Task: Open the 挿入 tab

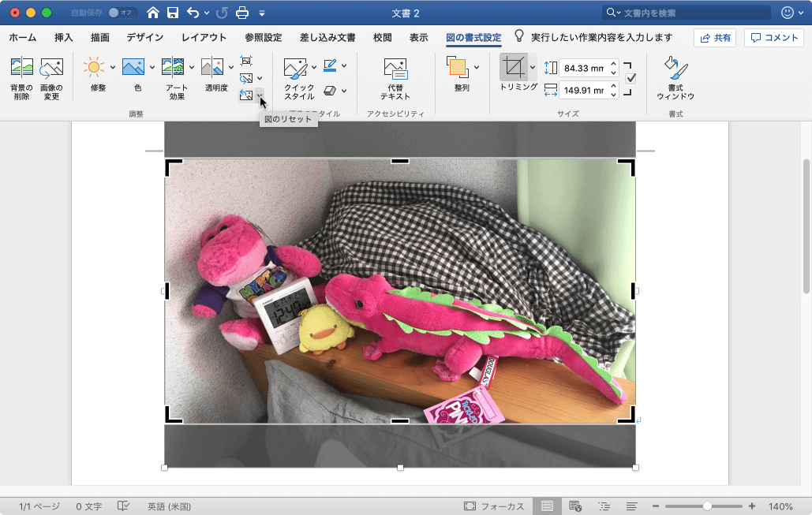Action: point(64,37)
